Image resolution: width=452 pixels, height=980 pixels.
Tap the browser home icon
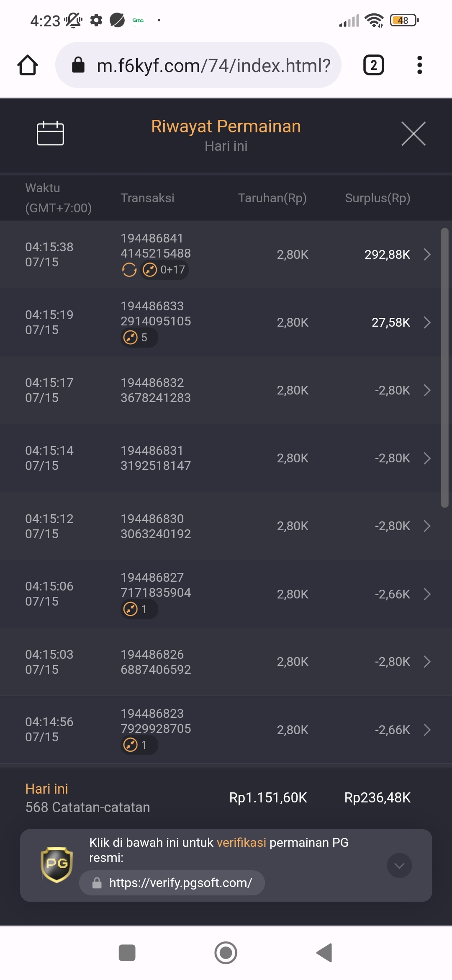click(28, 65)
